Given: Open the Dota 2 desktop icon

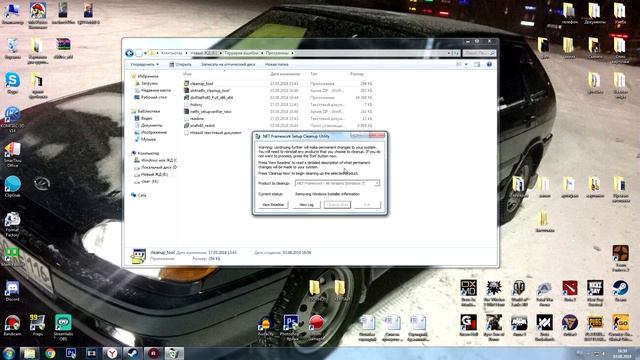Looking at the screenshot, I should pos(569,291).
